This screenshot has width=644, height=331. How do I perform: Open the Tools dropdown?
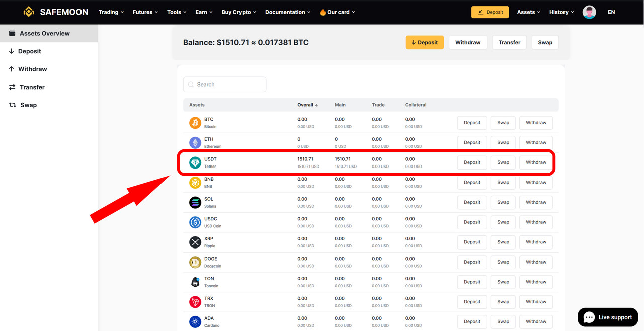(177, 12)
